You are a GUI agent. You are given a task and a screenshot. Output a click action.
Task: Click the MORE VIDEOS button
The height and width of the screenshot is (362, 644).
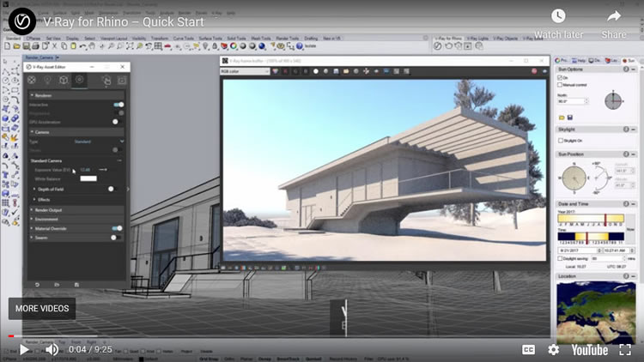point(42,309)
